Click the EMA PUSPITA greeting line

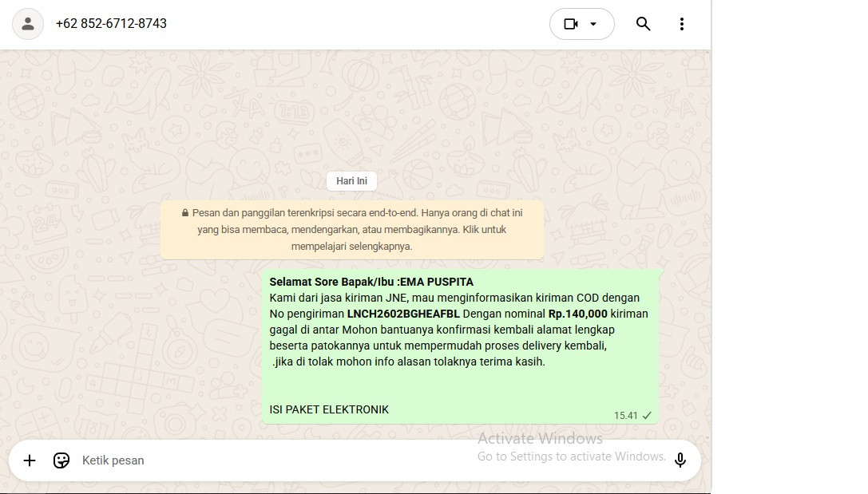tap(371, 282)
